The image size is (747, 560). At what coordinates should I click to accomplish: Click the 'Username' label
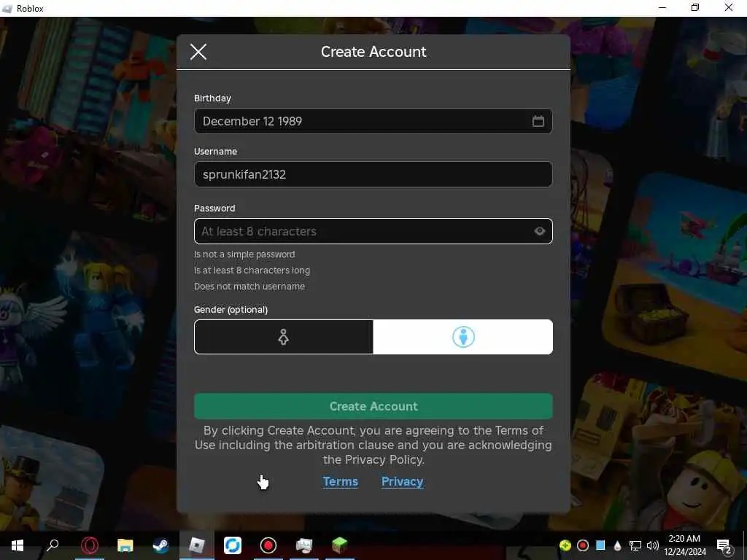click(215, 152)
